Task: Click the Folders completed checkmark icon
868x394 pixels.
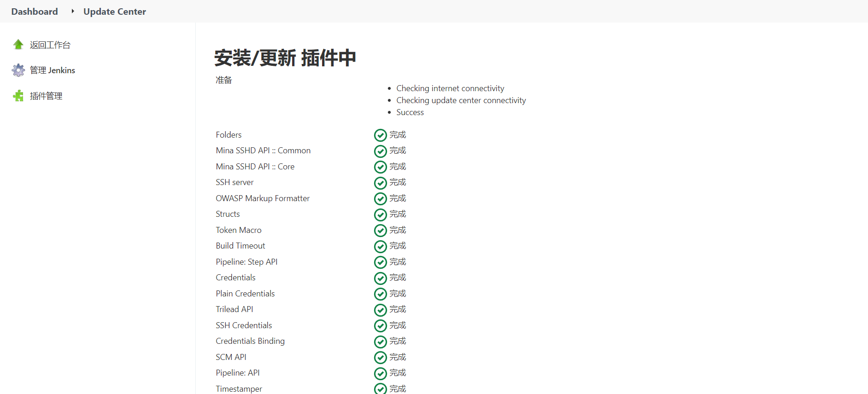Action: tap(380, 135)
